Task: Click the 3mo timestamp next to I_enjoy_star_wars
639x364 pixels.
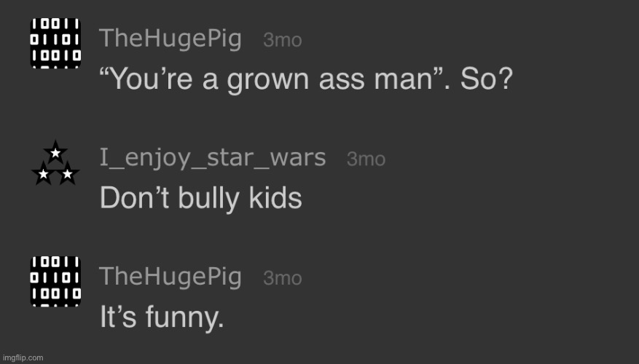Action: click(366, 159)
